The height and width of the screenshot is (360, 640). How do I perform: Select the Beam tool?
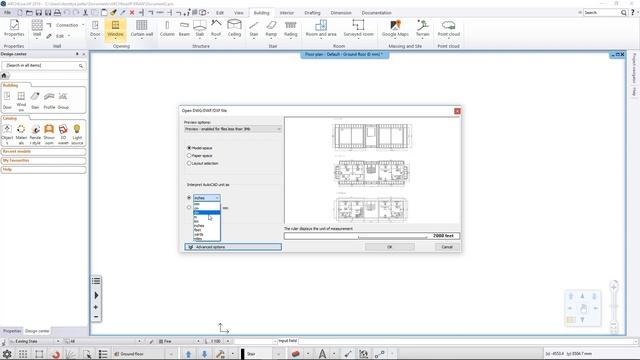184,29
